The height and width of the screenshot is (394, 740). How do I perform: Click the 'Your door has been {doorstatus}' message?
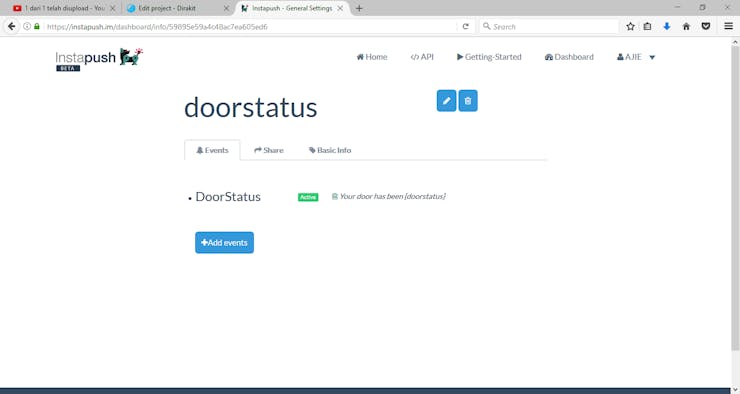392,196
